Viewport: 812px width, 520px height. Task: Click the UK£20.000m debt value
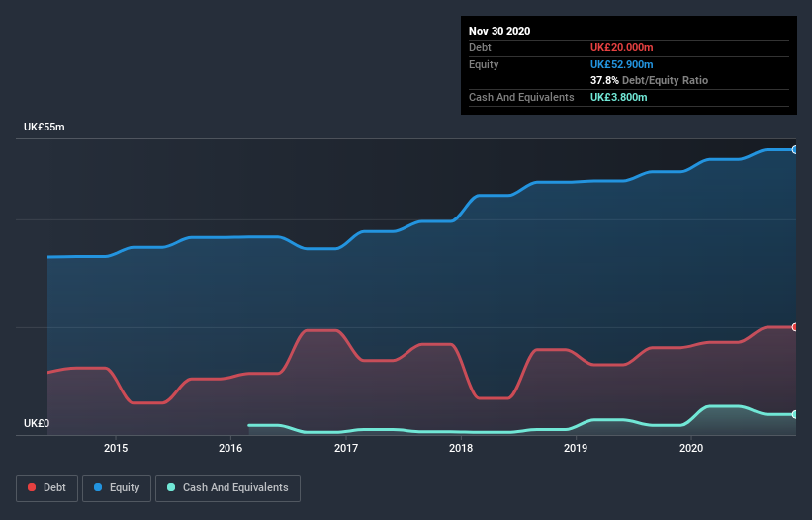(x=621, y=47)
